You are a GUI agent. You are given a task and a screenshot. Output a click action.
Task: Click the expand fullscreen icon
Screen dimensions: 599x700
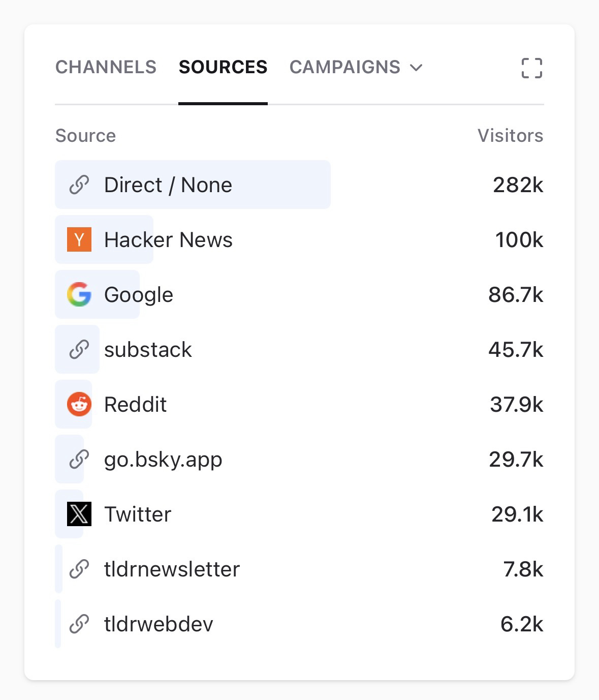[x=531, y=68]
